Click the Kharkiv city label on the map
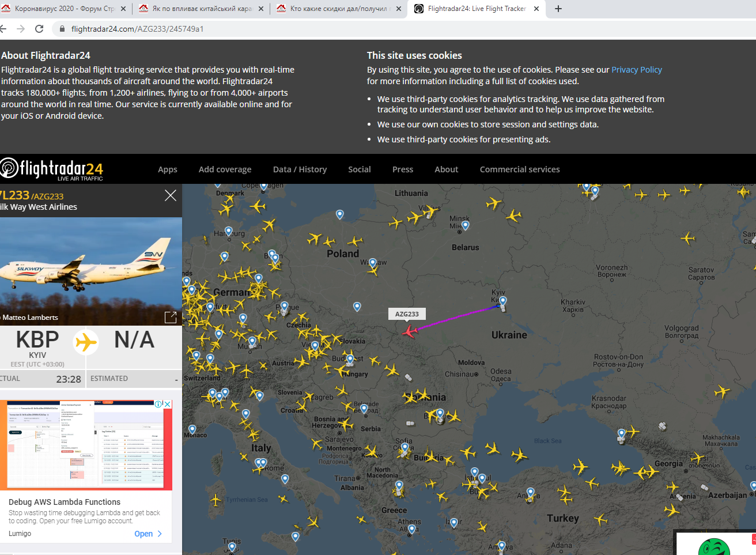This screenshot has height=555, width=756. click(573, 305)
